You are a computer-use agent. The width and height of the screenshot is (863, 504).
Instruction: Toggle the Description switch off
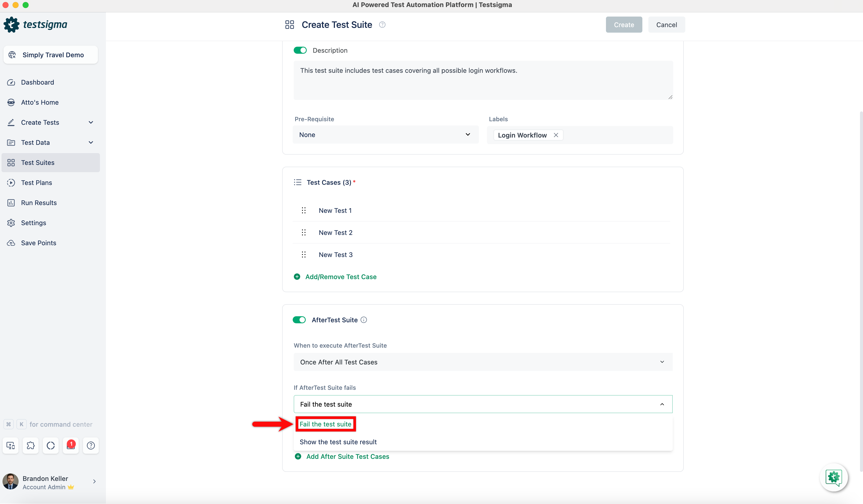(300, 50)
